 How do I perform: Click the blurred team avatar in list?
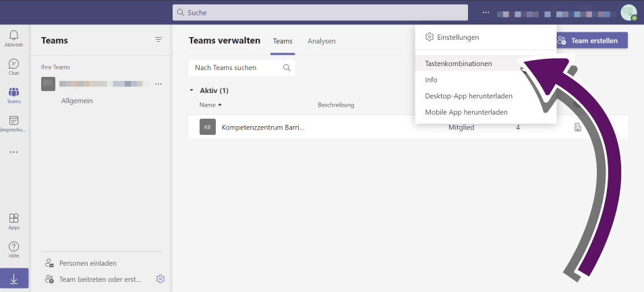pos(48,84)
